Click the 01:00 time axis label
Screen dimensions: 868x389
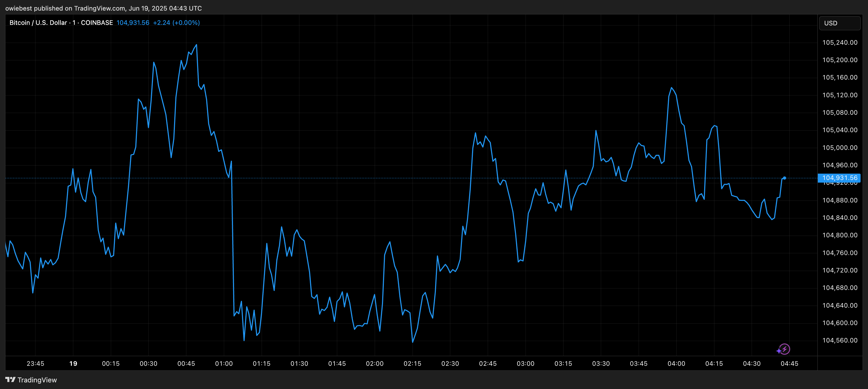(224, 364)
